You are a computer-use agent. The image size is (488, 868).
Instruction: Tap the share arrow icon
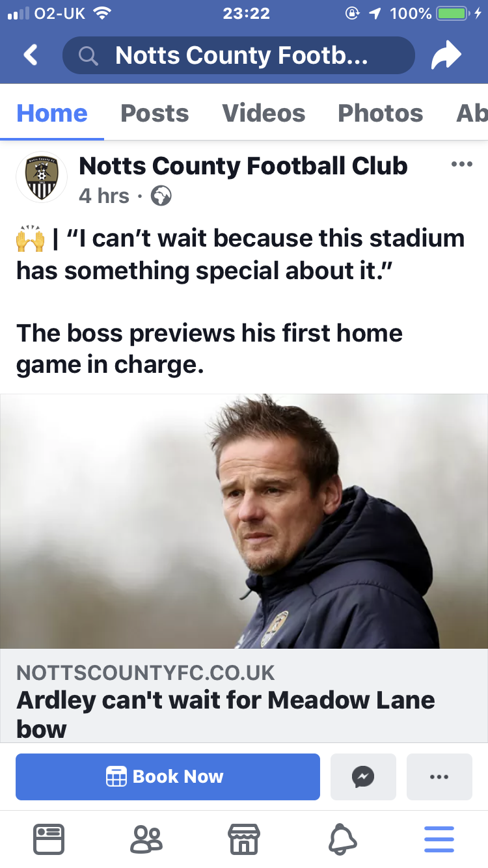pos(446,56)
